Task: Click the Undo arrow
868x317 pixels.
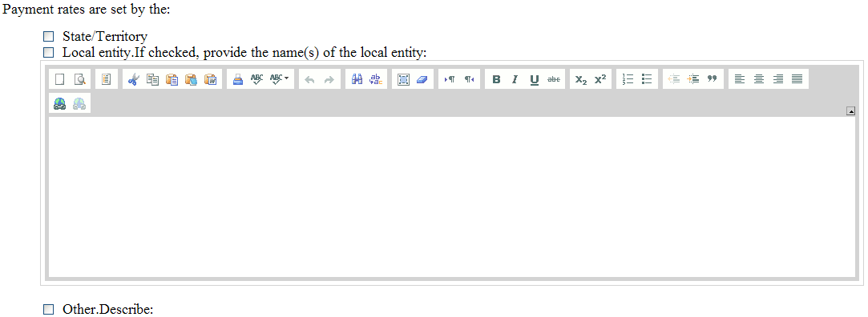Action: [310, 79]
